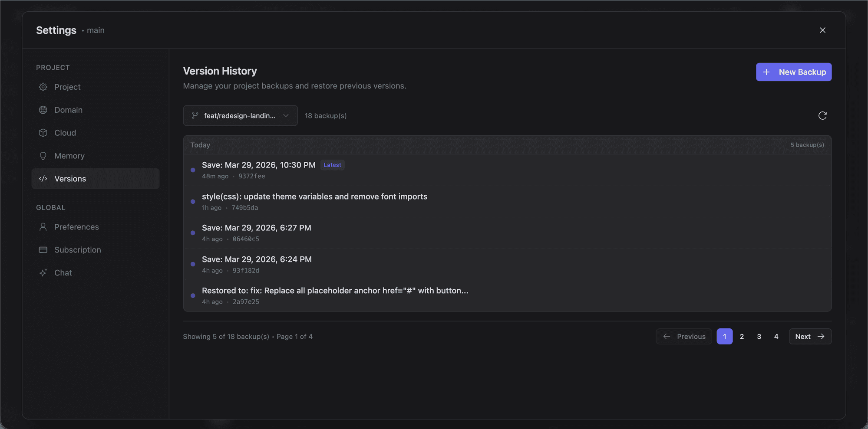Screen dimensions: 868x429
Task: Click the Preferences person icon
Action: (43, 227)
